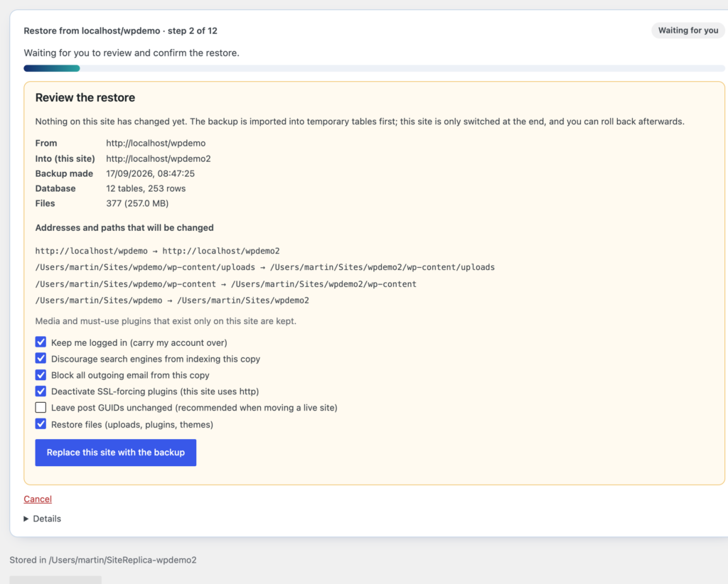728x584 pixels.
Task: Uncheck Deactivate SSL-forcing plugins option
Action: coord(41,391)
